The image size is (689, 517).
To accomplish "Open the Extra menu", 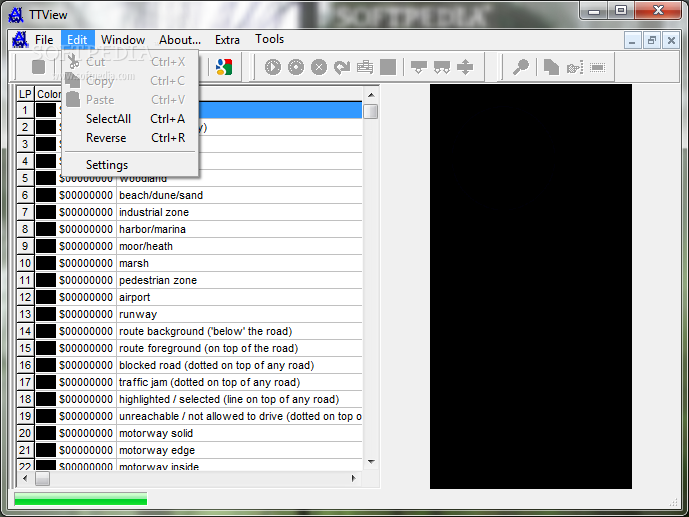I will [227, 40].
